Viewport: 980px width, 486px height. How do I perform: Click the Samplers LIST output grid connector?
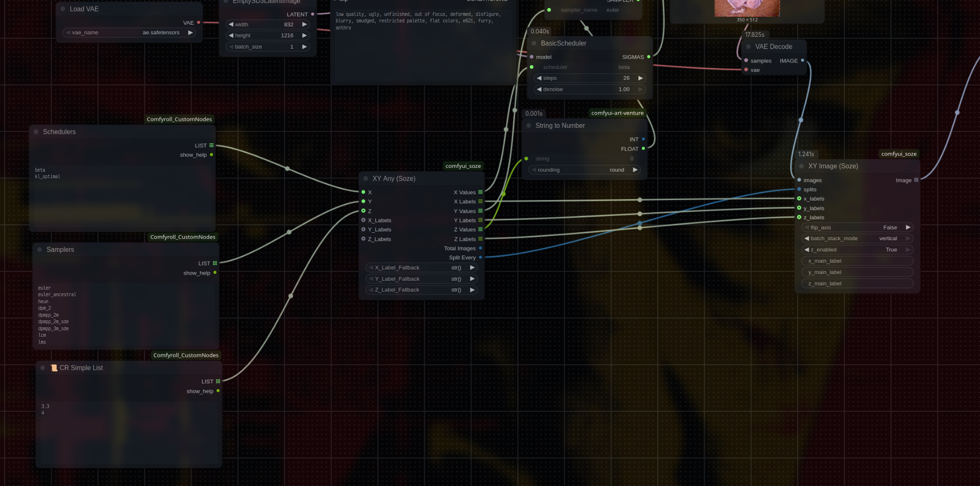click(215, 263)
